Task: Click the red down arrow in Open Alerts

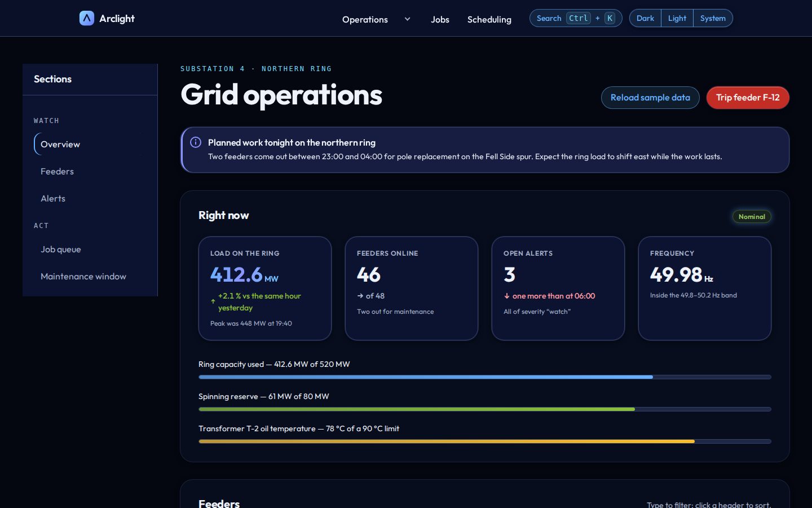Action: pos(507,296)
